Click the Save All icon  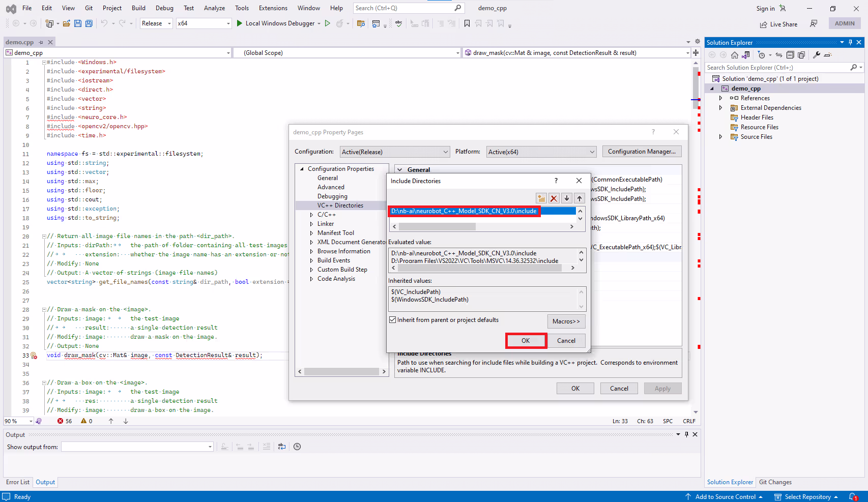tap(89, 23)
